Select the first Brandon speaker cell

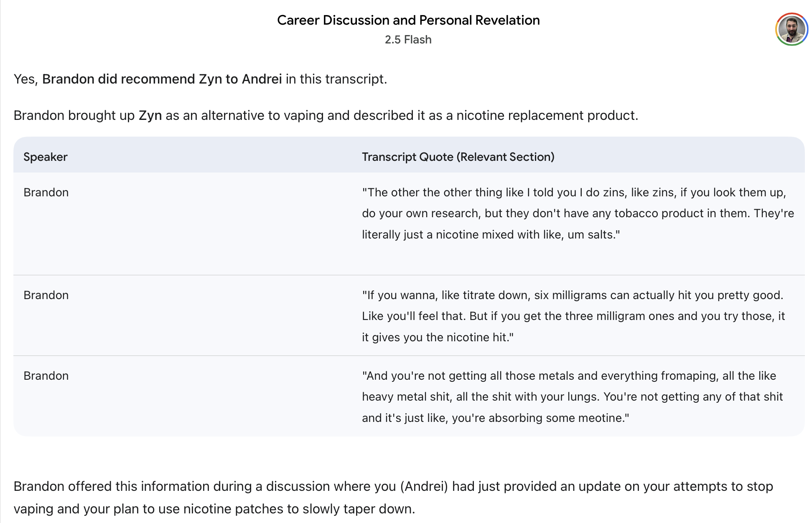click(x=46, y=193)
